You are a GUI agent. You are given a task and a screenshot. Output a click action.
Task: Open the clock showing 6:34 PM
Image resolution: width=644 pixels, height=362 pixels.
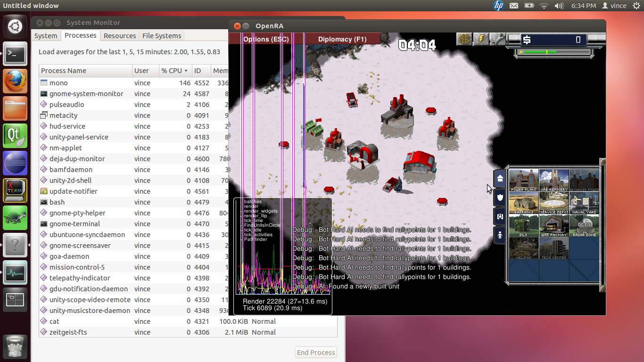point(584,6)
